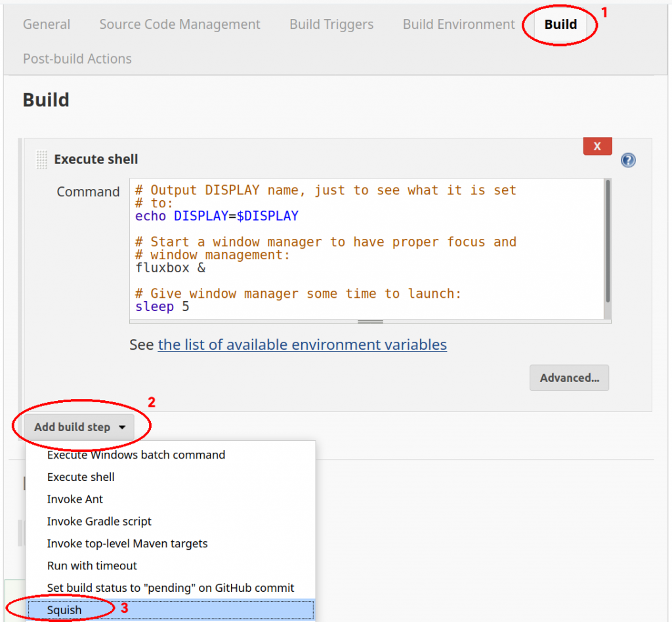The height and width of the screenshot is (622, 672).
Task: Click the drag handle beside Execute shell
Action: [41, 159]
